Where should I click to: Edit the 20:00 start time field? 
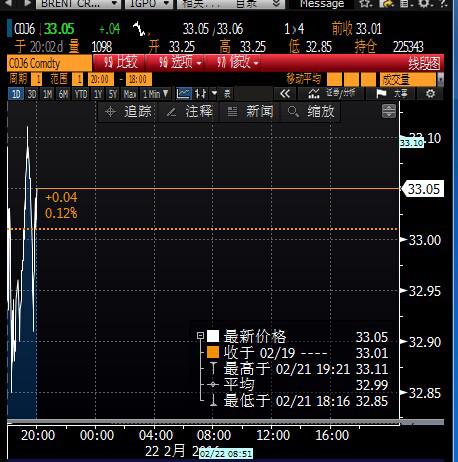point(101,79)
